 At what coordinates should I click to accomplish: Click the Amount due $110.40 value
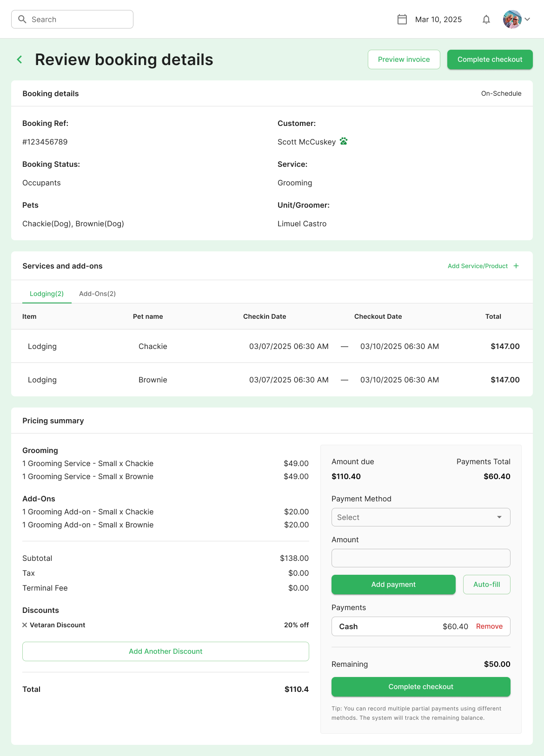[x=346, y=476]
